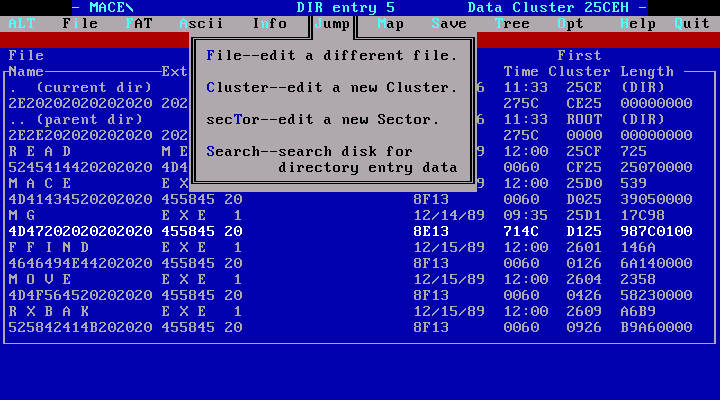Click length value 2358
720x400 pixels.
click(x=638, y=280)
